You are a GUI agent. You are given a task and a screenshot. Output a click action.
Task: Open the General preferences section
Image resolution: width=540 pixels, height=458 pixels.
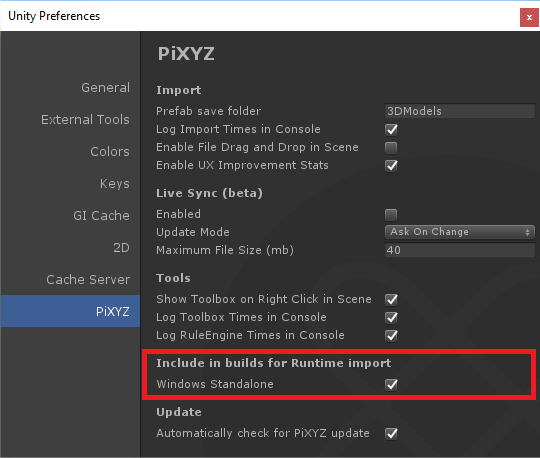pos(105,88)
